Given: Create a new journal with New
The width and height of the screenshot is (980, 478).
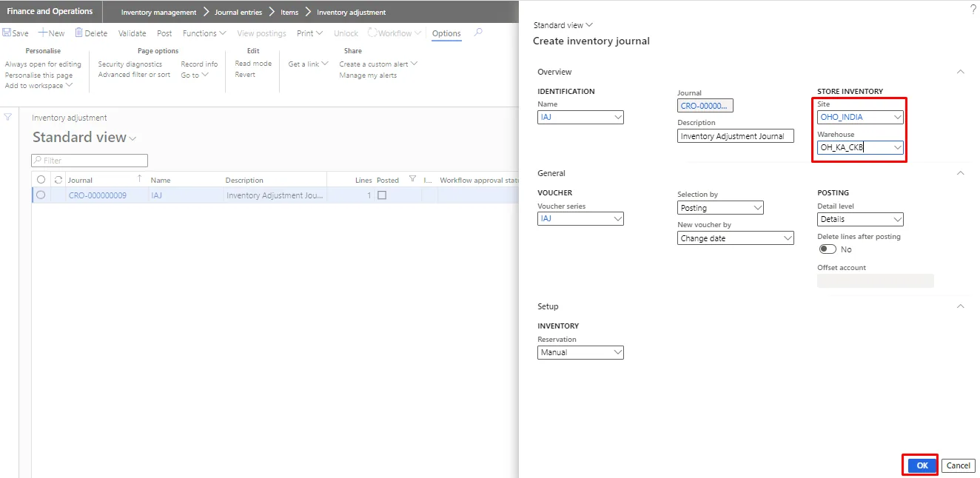Looking at the screenshot, I should coord(52,33).
